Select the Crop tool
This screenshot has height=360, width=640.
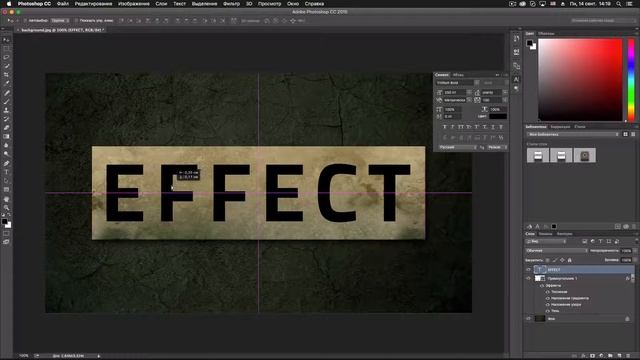tap(6, 75)
